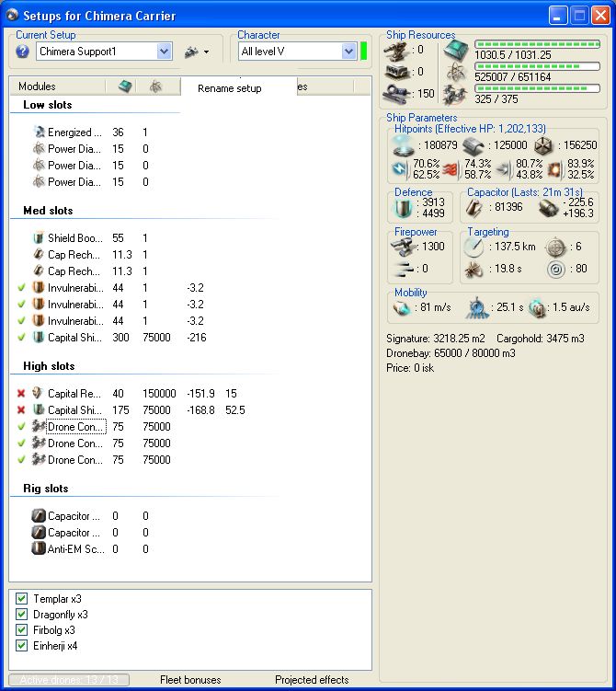
Task: Click the structure hitpoints icon
Action: [543, 145]
